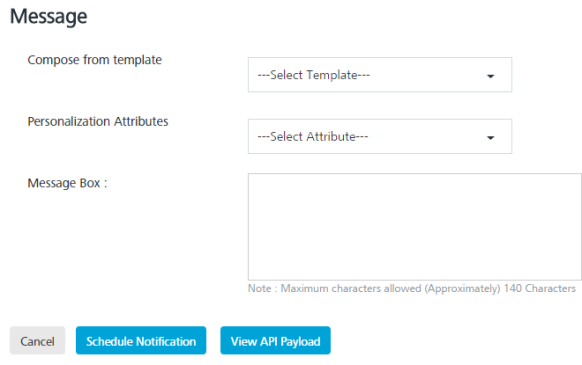Click the Schedule Notification button
Screen dimensions: 582x365
coord(141,340)
